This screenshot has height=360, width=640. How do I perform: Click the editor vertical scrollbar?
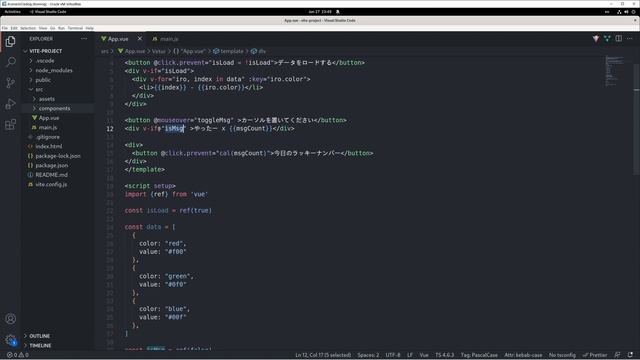coord(636,118)
